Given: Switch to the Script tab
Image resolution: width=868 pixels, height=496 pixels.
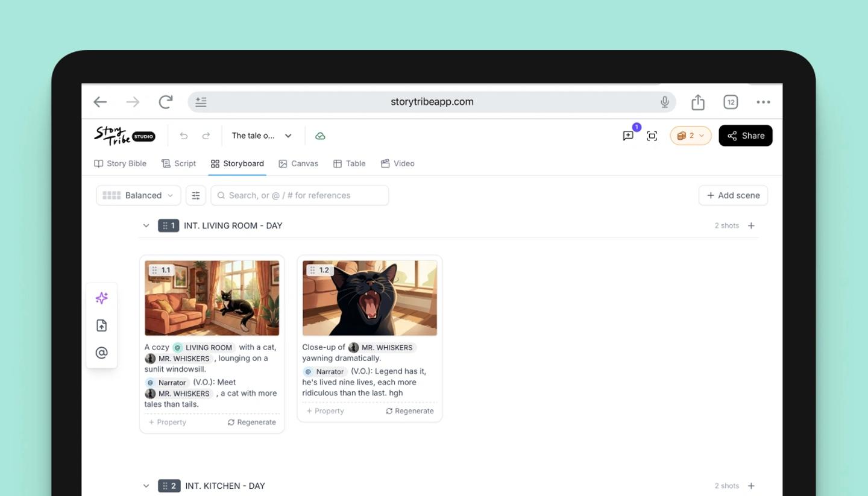Looking at the screenshot, I should coord(178,163).
